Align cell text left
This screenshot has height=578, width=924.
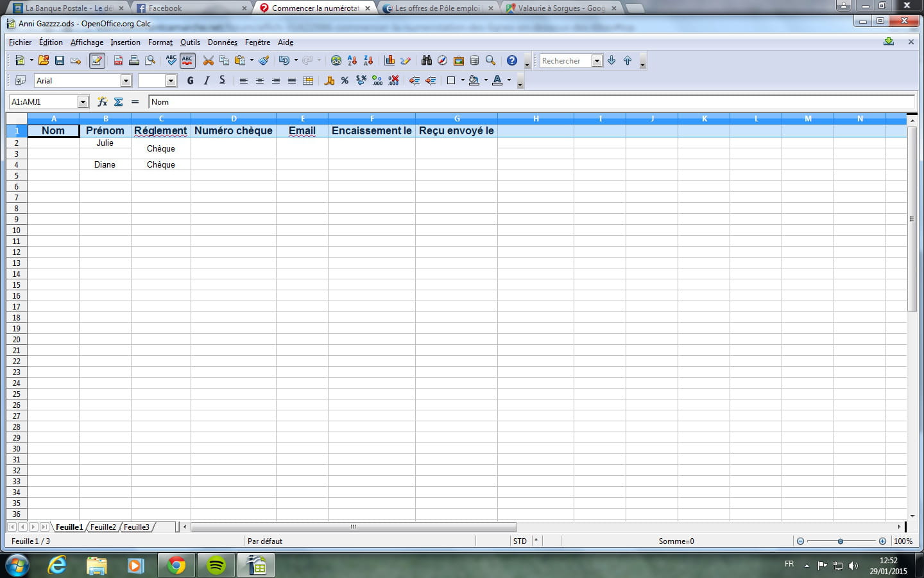coord(243,80)
